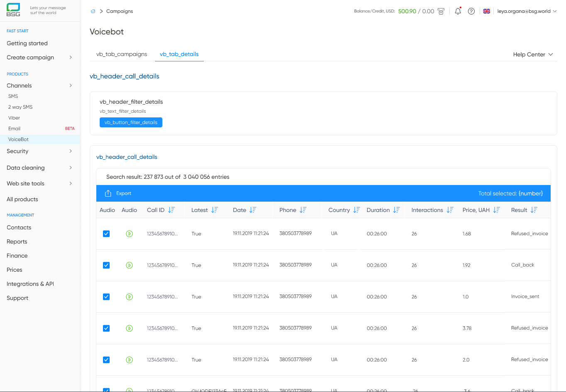Click the home breadcrumb icon

click(93, 11)
